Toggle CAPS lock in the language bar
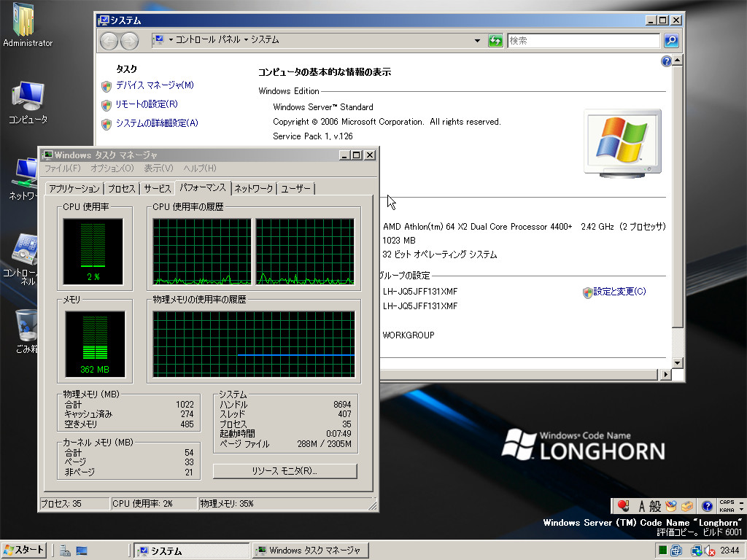This screenshot has width=747, height=560. (727, 502)
